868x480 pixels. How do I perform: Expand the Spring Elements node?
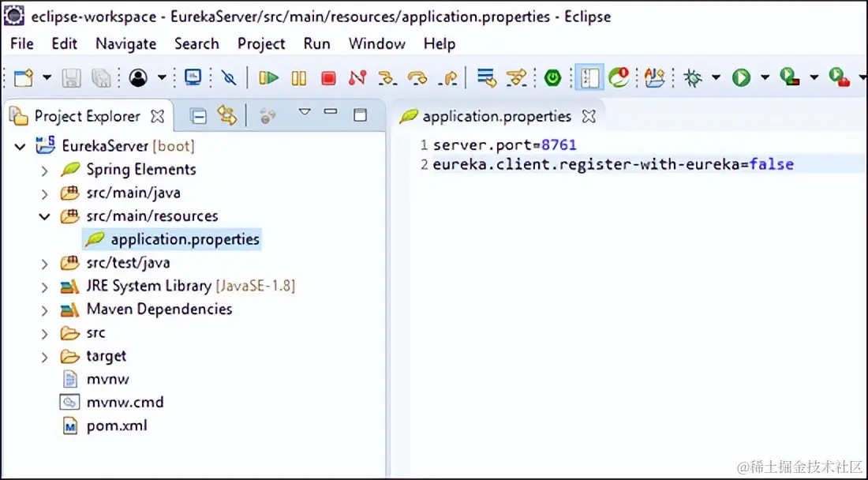click(45, 170)
